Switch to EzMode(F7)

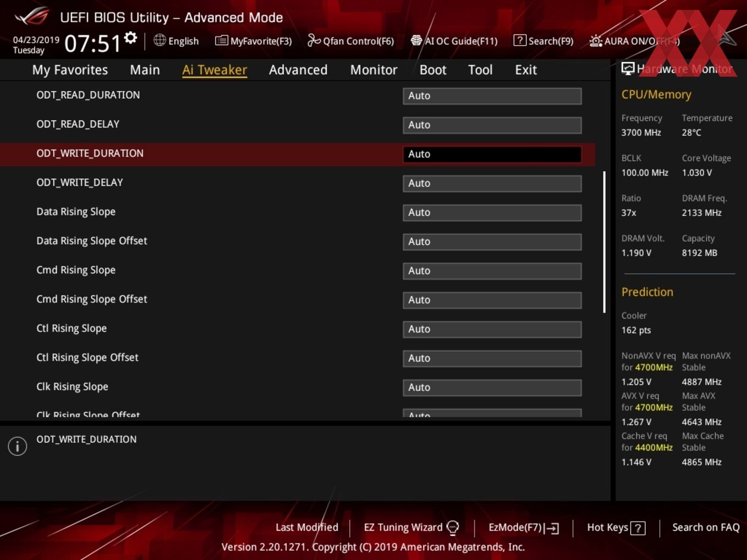coord(523,528)
